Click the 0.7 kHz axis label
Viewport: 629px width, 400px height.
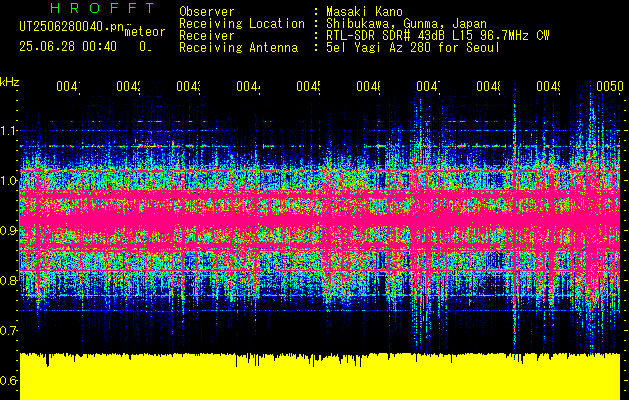coord(8,331)
